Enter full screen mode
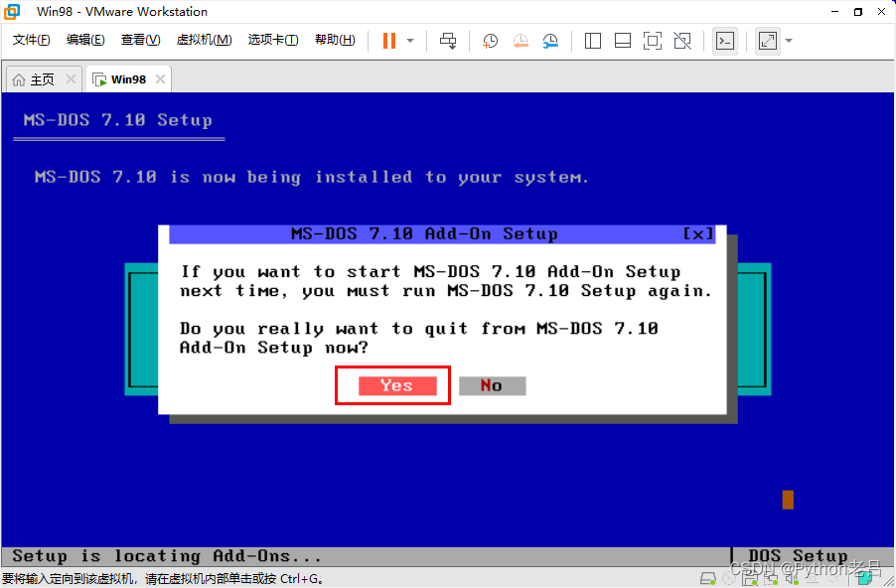Viewport: 896px width, 588px height. [x=652, y=41]
